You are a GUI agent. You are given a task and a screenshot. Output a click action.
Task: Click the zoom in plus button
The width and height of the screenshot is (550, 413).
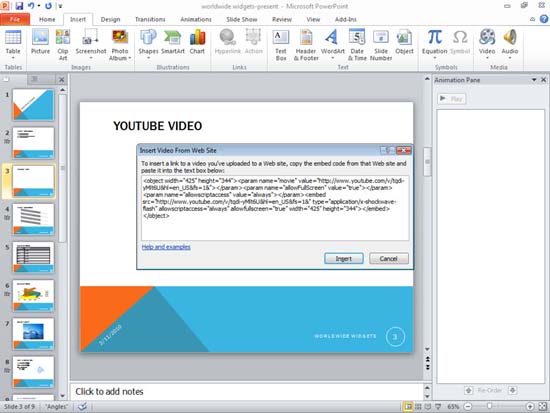[x=530, y=407]
